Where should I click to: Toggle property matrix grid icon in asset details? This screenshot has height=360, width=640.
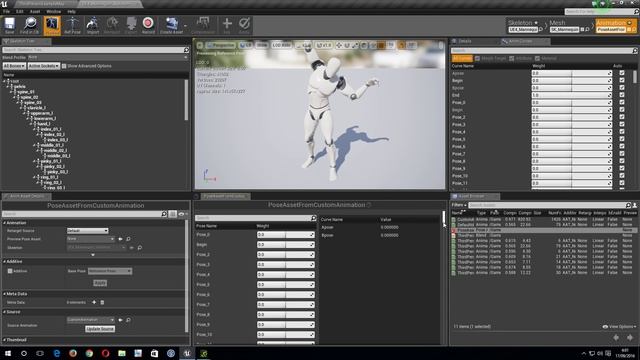173,214
